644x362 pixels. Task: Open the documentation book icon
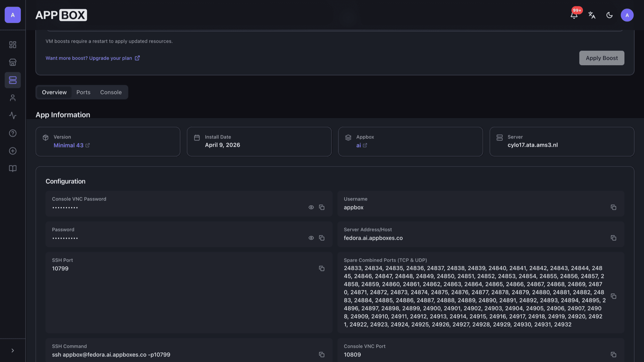13,168
